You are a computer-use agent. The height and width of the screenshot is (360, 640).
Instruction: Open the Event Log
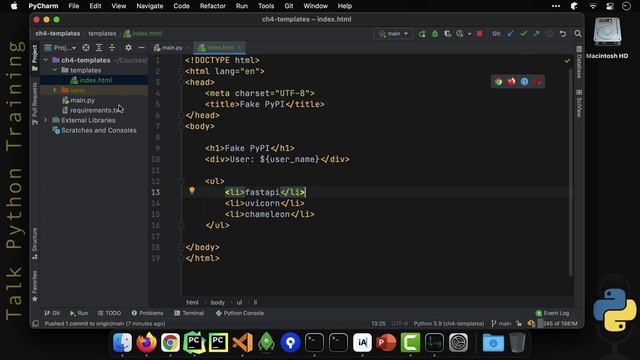coord(552,313)
